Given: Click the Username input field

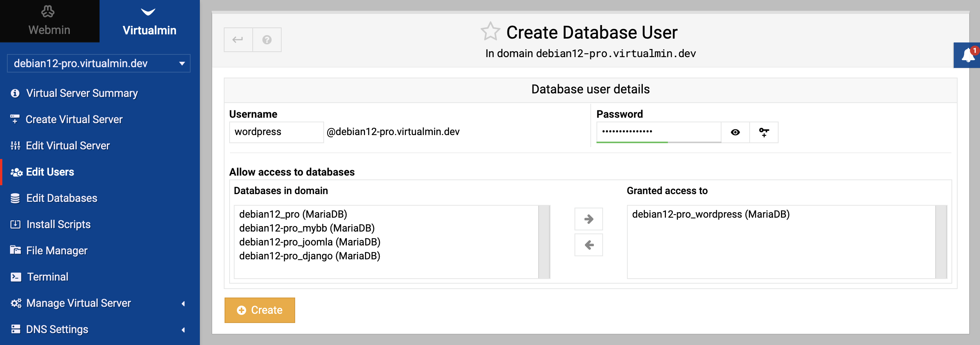Looking at the screenshot, I should click(x=277, y=132).
